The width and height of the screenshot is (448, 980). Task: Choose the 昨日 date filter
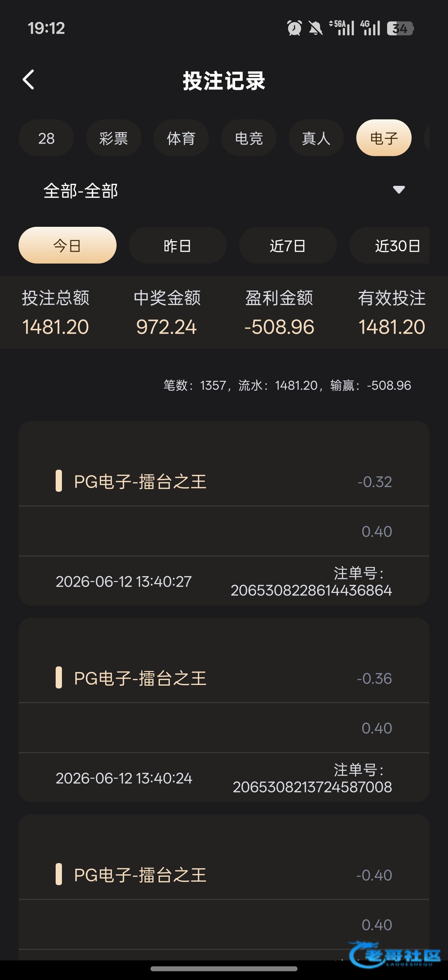click(x=177, y=245)
